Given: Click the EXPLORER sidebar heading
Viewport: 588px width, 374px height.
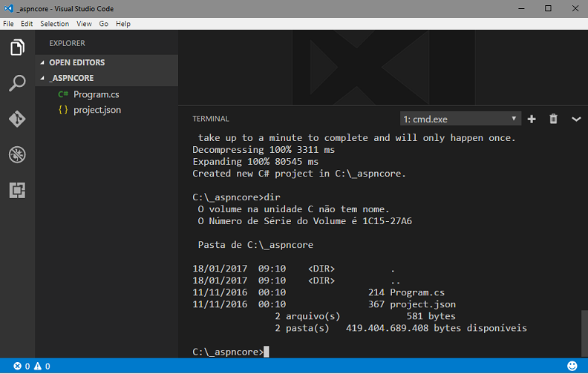Looking at the screenshot, I should click(x=67, y=43).
